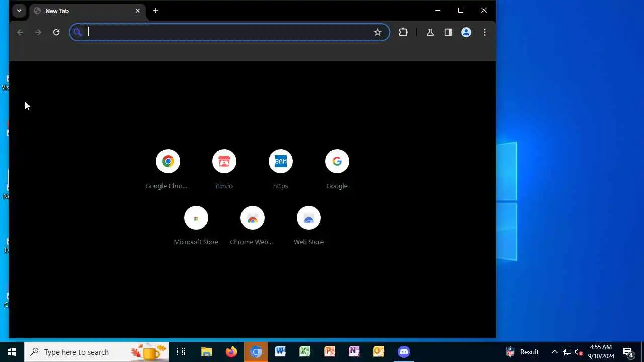Image resolution: width=644 pixels, height=362 pixels.
Task: Bookmark this tab with the star icon
Action: pyautogui.click(x=378, y=32)
